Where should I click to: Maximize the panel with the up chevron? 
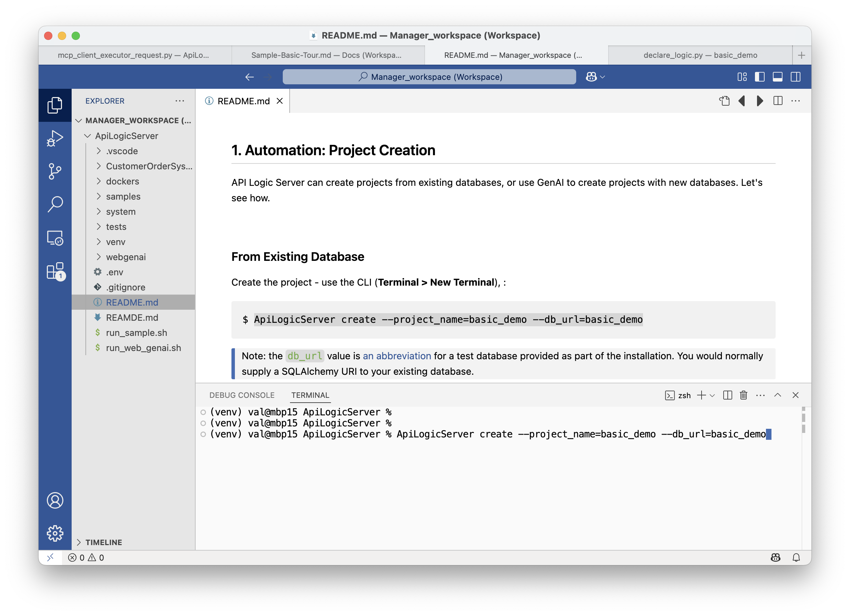(778, 395)
